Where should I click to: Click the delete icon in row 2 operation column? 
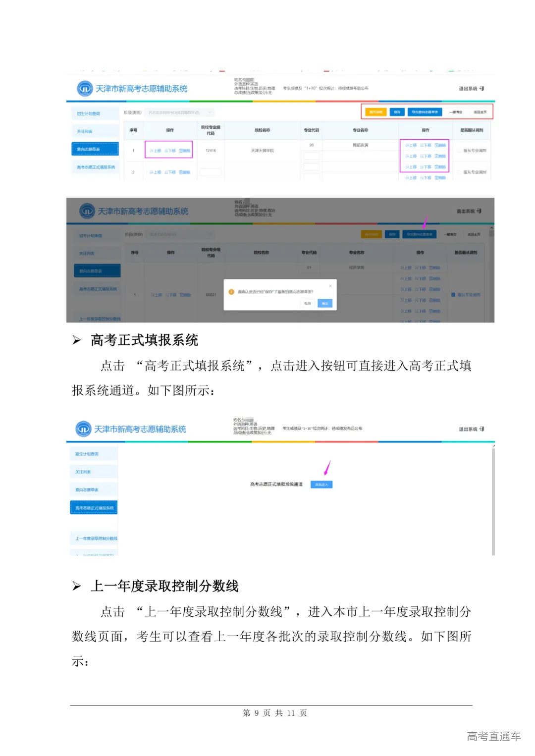coord(184,172)
